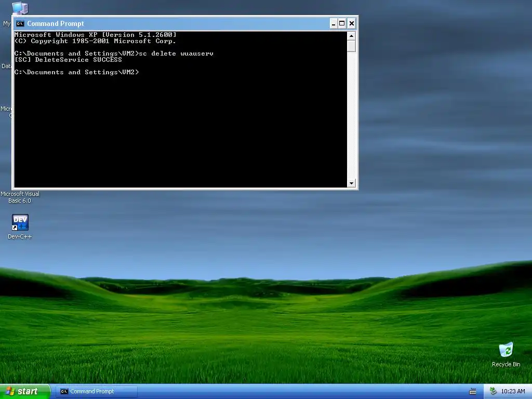The width and height of the screenshot is (532, 399).
Task: Click the Copyright 1985-2001 Microsoft Corp. line
Action: pos(95,41)
